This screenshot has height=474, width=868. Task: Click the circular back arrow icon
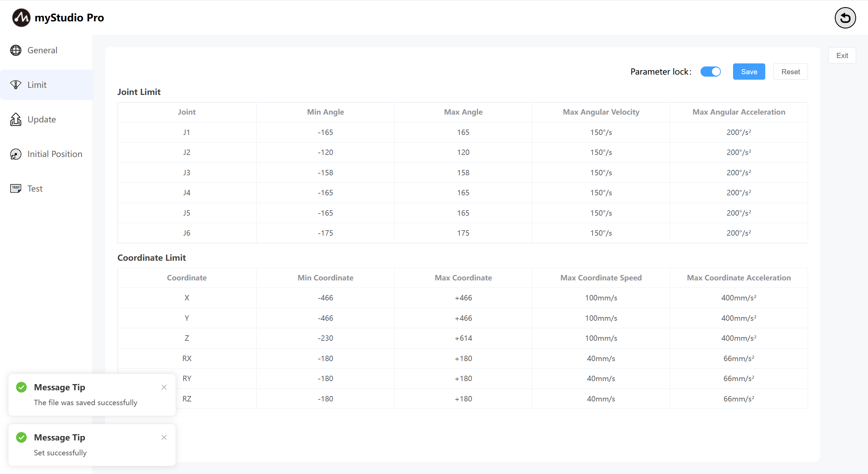click(845, 18)
